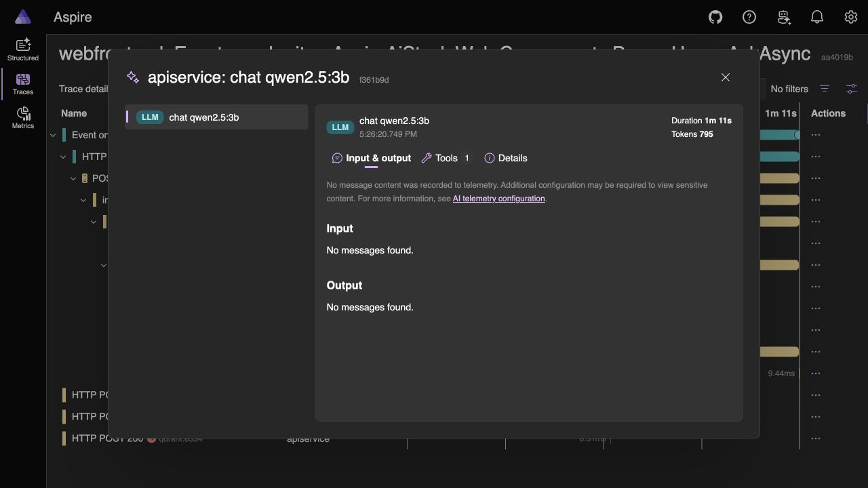This screenshot has height=488, width=868.
Task: Click the apiservice cell in the bottom row
Action: 308,439
